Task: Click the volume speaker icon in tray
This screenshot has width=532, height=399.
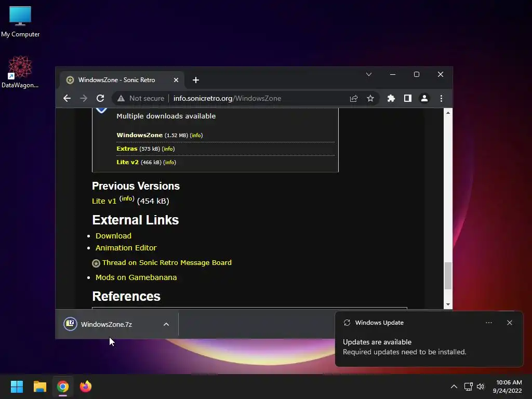Action: [x=481, y=387]
